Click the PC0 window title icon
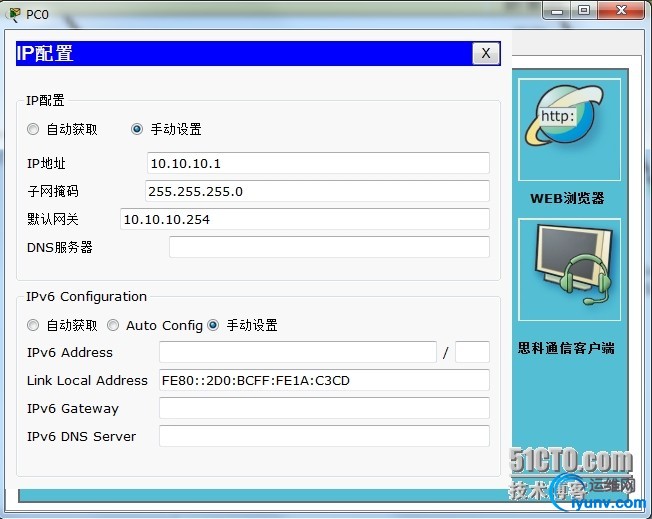Viewport: 652px width, 519px height. coord(13,14)
